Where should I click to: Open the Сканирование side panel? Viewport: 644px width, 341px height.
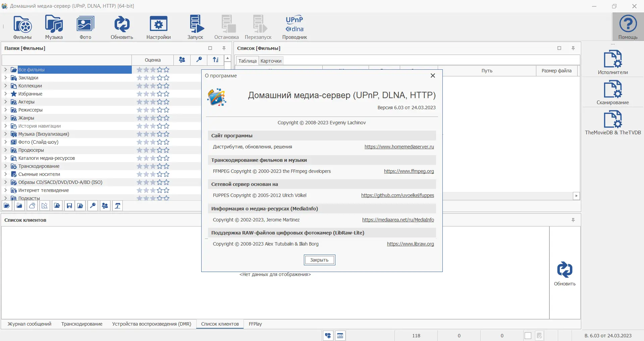pos(613,92)
